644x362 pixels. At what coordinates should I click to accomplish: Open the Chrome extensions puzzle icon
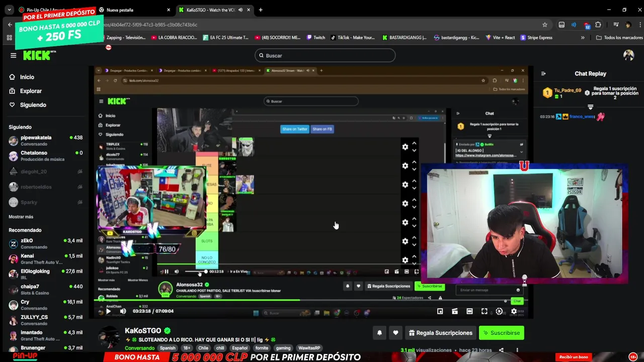[598, 25]
